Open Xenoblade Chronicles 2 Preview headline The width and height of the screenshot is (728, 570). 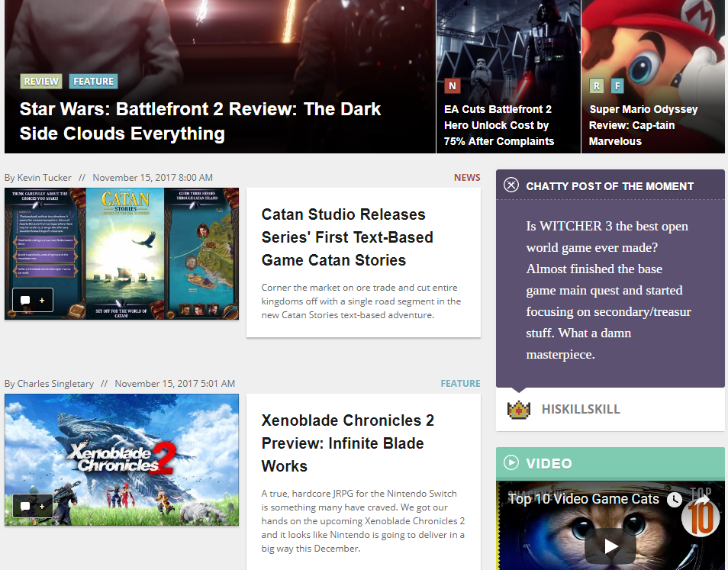click(x=348, y=443)
